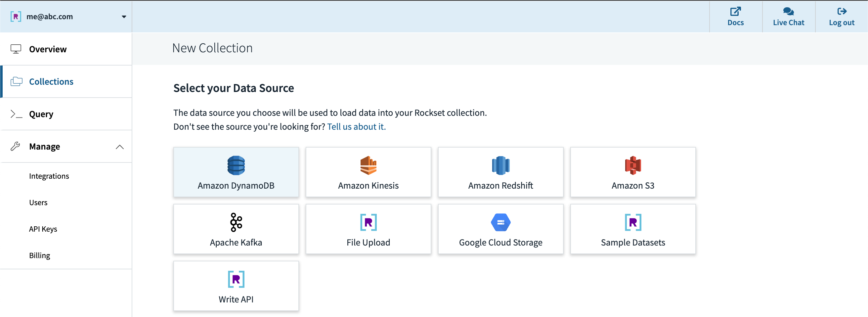Screen dimensions: 868x317
Task: Click the File Upload Rockset icon
Action: point(368,222)
